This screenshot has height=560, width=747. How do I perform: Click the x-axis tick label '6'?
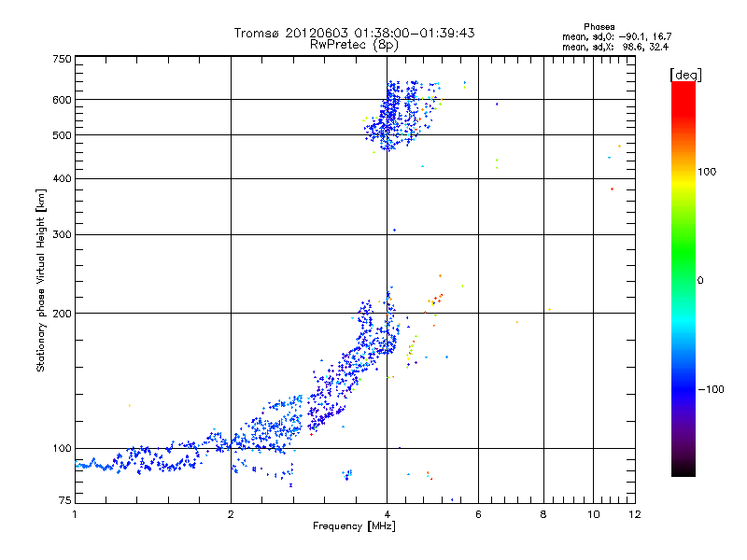pos(478,514)
